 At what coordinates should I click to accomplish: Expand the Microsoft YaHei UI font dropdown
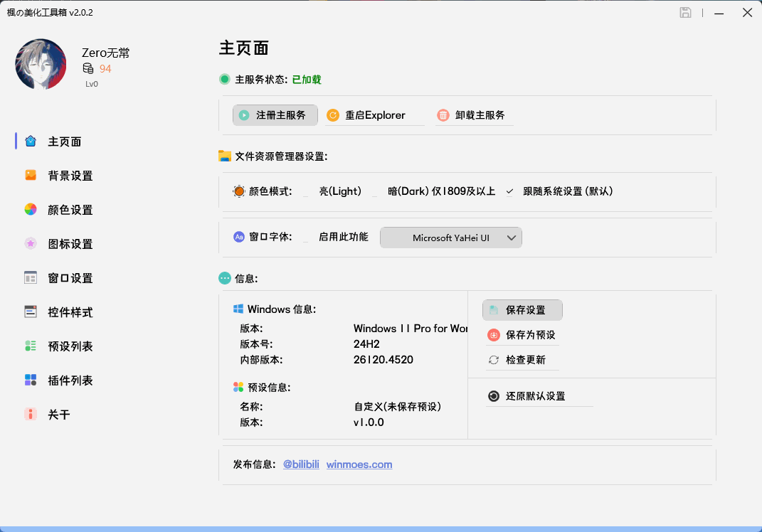pos(451,238)
